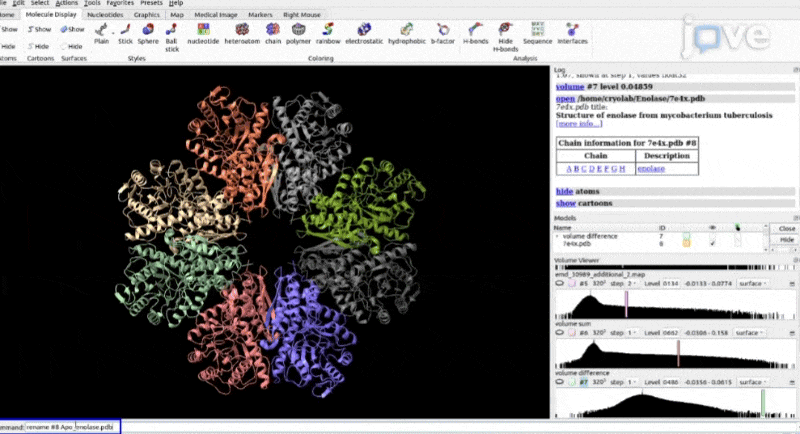Switch to the Nucleotides tab

106,15
